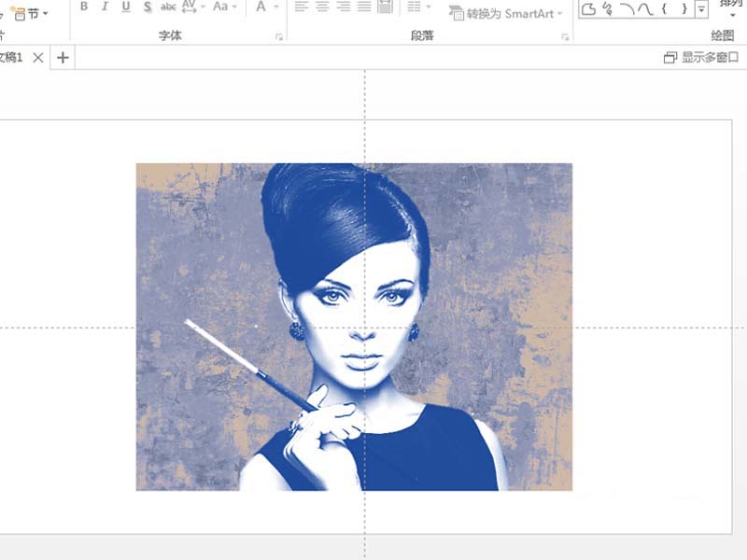Click the font color A icon

pos(261,7)
